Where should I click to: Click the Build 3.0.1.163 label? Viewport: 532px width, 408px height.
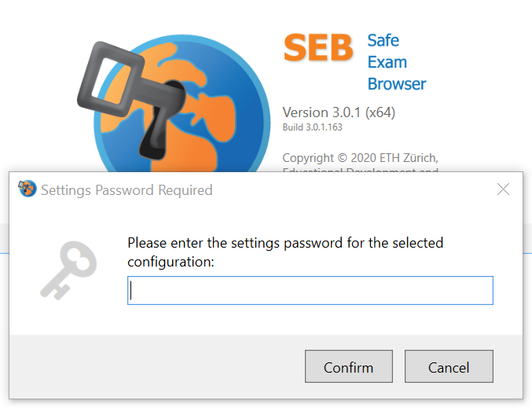coord(312,127)
